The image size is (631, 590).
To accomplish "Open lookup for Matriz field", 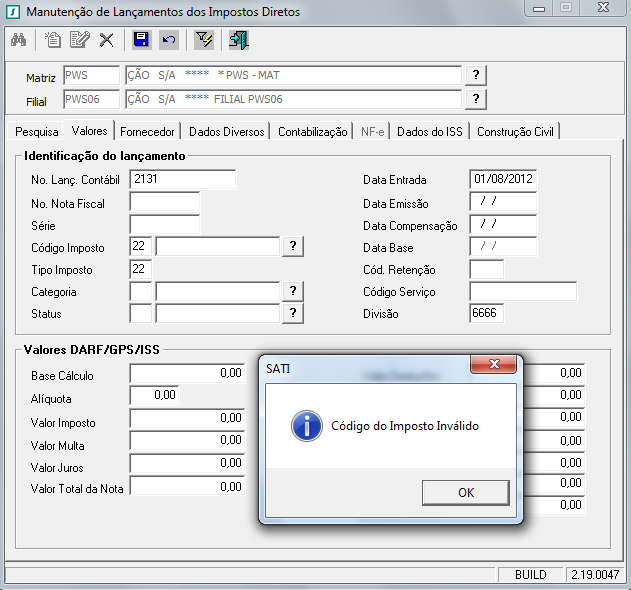I will [x=476, y=76].
